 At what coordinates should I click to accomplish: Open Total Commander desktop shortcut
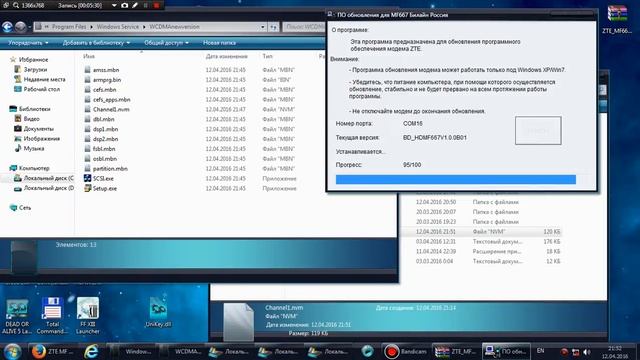pyautogui.click(x=52, y=316)
